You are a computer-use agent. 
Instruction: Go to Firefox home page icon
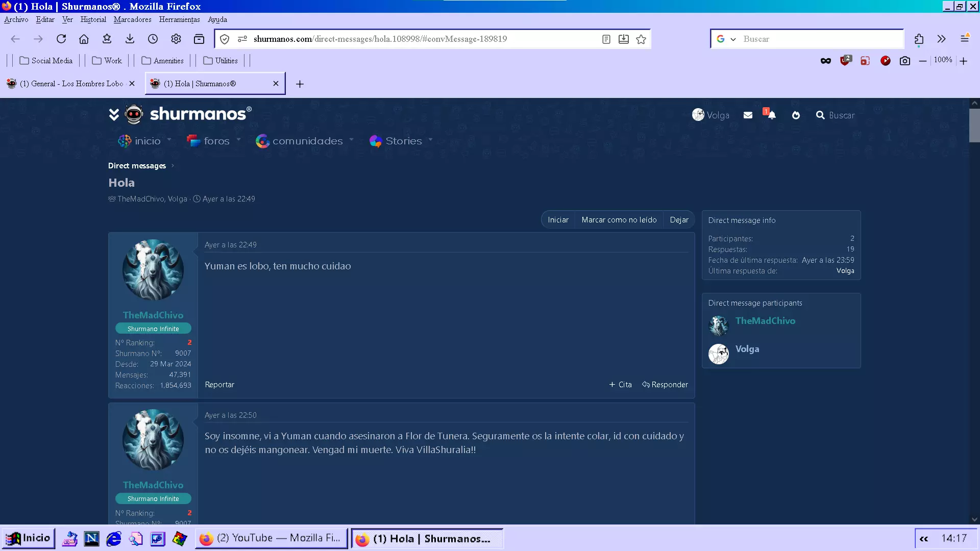tap(84, 39)
